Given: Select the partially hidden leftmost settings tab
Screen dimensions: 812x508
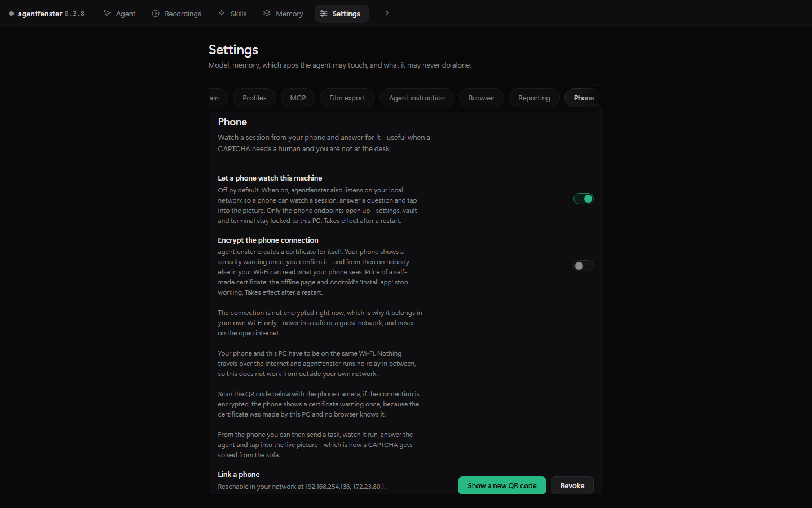Looking at the screenshot, I should (x=218, y=98).
